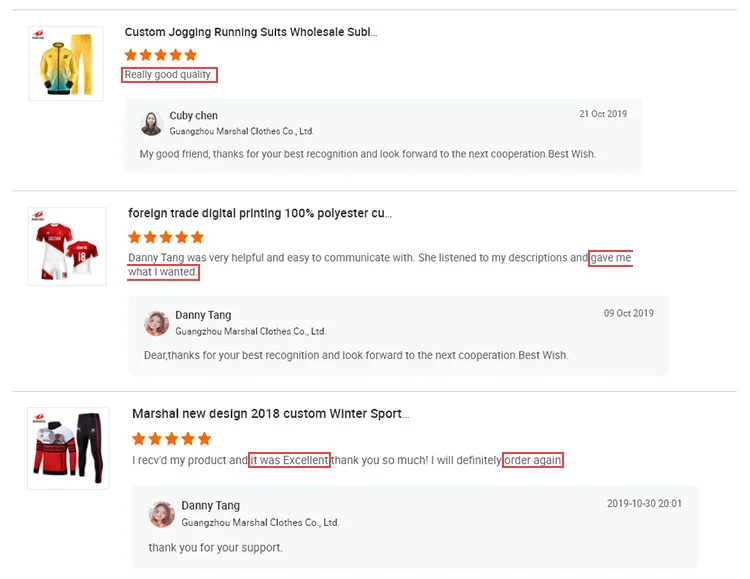Click the Cuby chen seller name

194,116
